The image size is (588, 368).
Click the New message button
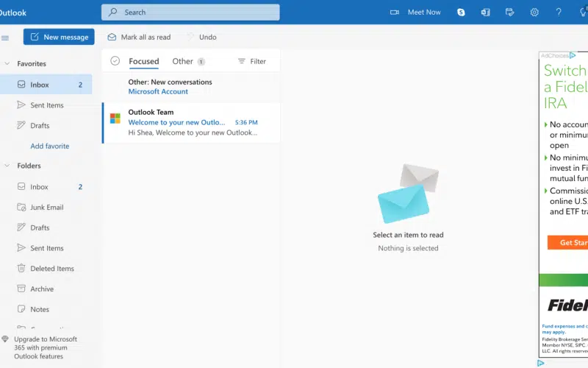59,37
